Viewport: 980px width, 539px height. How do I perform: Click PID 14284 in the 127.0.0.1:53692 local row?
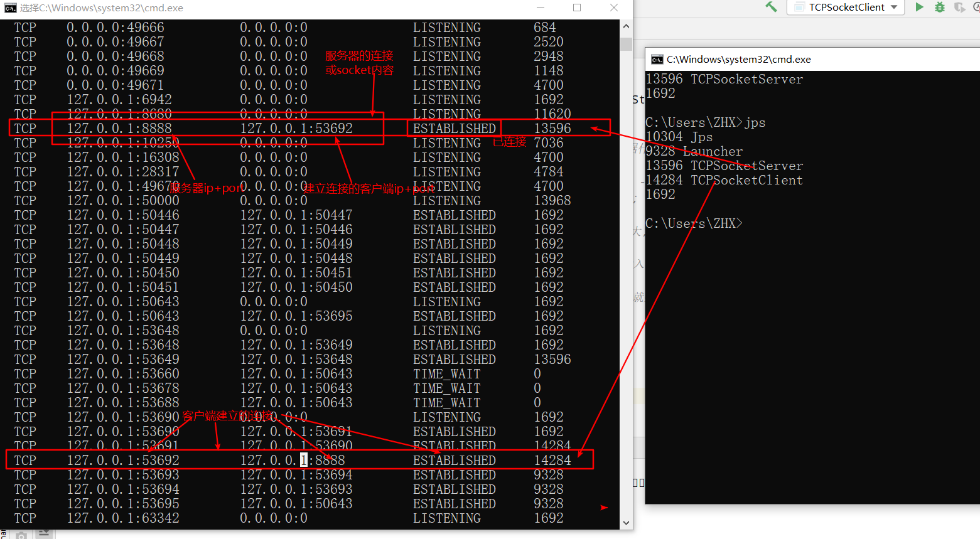552,461
